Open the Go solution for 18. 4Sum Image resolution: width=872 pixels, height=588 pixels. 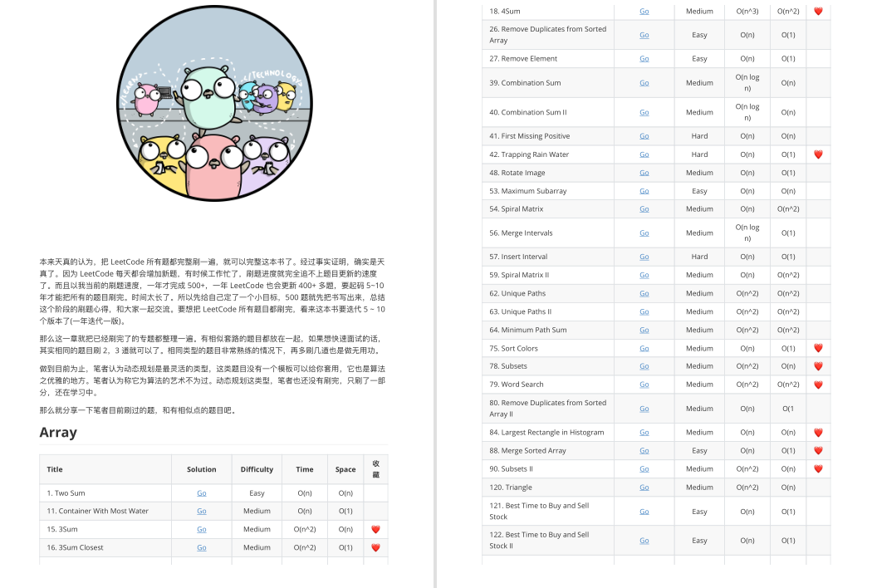pos(644,11)
